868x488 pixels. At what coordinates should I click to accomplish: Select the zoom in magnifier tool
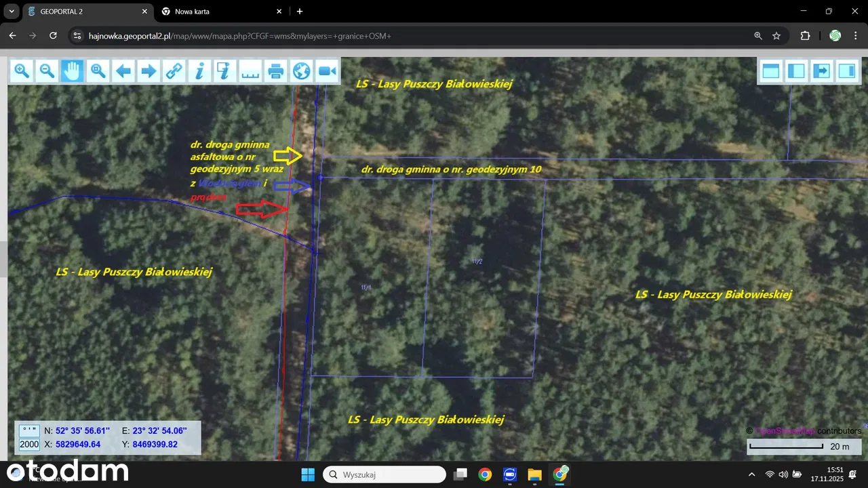click(22, 70)
